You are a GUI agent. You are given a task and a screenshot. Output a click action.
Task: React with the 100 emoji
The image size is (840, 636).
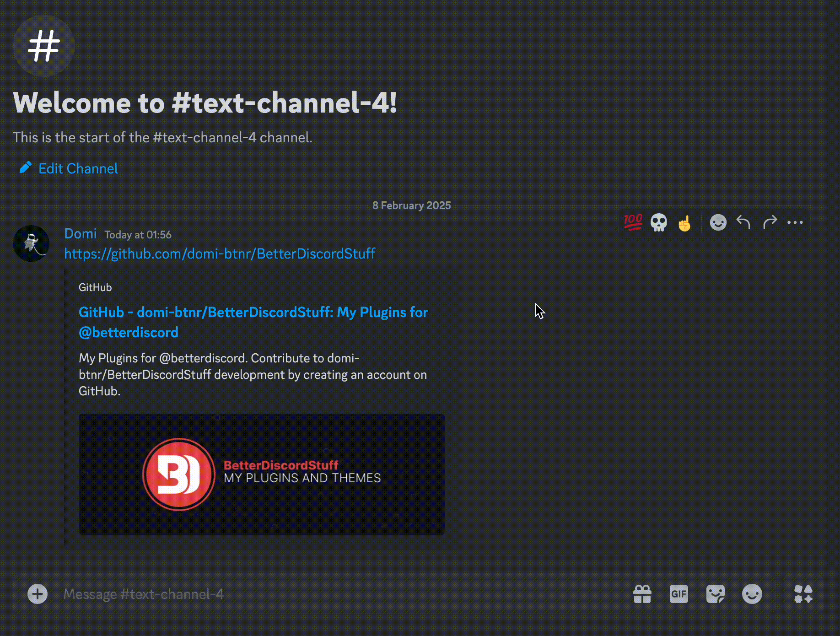633,222
